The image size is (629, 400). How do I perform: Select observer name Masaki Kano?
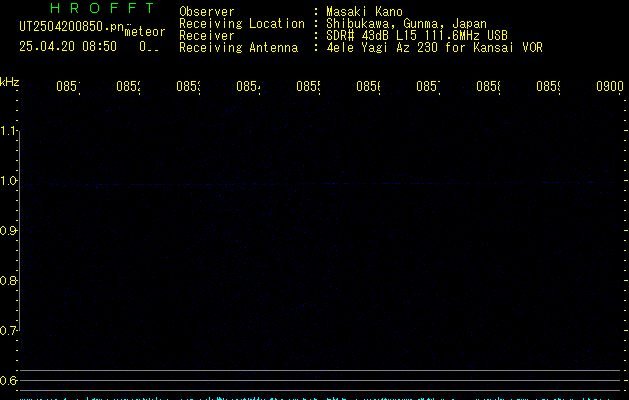[364, 11]
